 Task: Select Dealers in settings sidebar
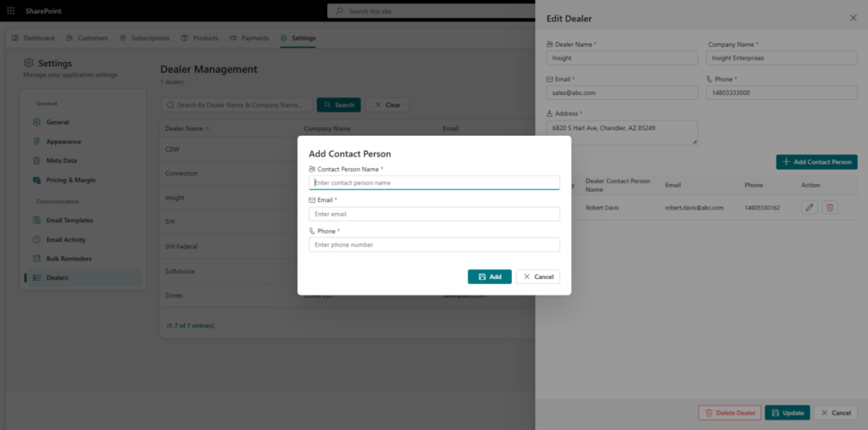[83, 277]
